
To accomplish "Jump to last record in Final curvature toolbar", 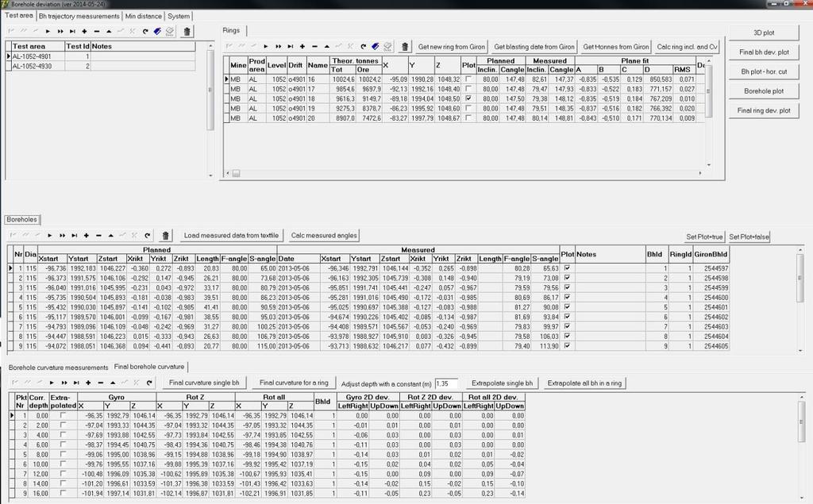I will tap(76, 383).
